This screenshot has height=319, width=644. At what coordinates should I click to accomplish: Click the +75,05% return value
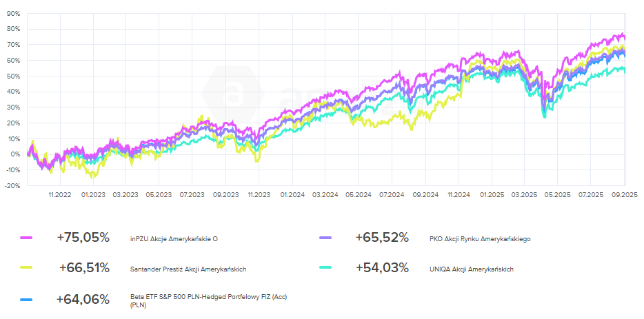(83, 238)
